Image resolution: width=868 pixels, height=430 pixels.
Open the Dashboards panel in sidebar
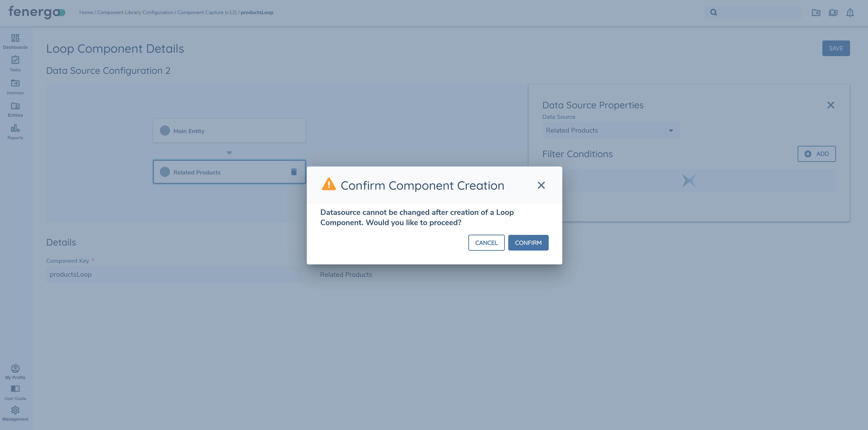pyautogui.click(x=15, y=41)
